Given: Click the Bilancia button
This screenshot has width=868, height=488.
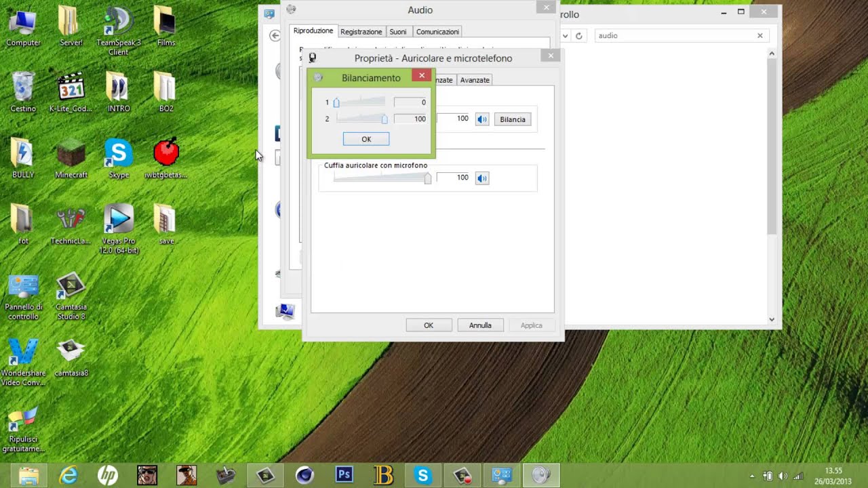Looking at the screenshot, I should [x=513, y=119].
